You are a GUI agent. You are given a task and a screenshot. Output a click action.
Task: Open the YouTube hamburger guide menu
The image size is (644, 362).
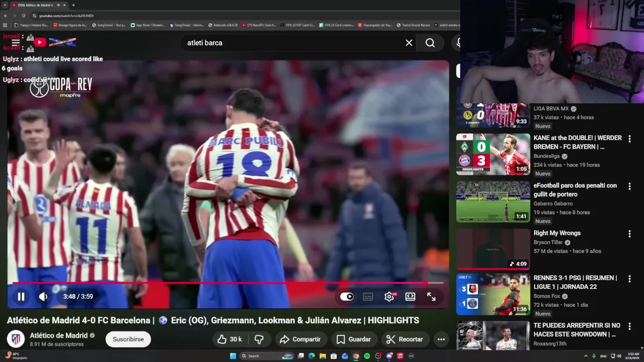[16, 43]
